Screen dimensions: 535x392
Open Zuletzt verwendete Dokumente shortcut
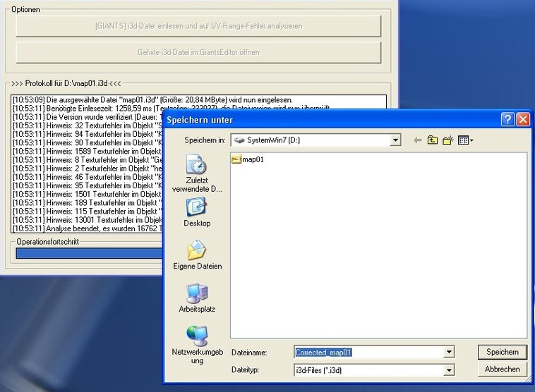[x=196, y=174]
